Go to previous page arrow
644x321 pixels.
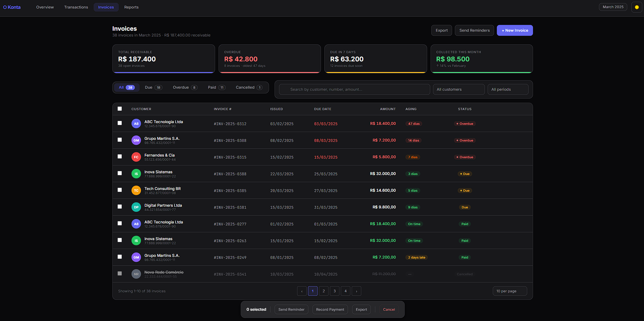click(x=302, y=291)
